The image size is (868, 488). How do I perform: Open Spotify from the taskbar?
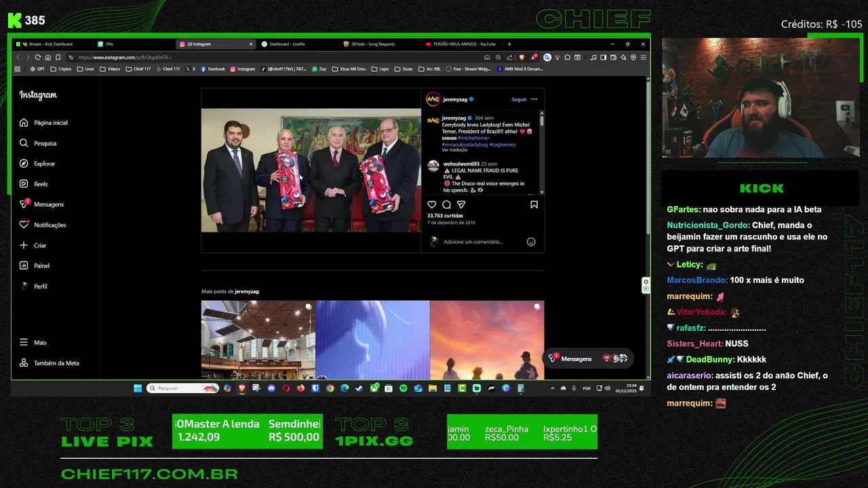pyautogui.click(x=403, y=388)
